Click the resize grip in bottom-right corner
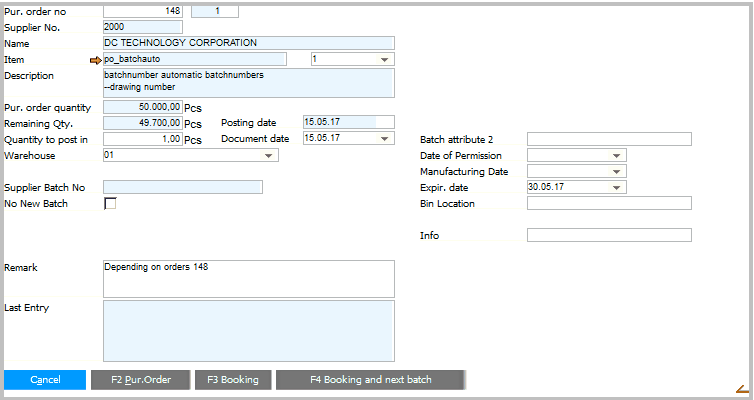 point(742,389)
